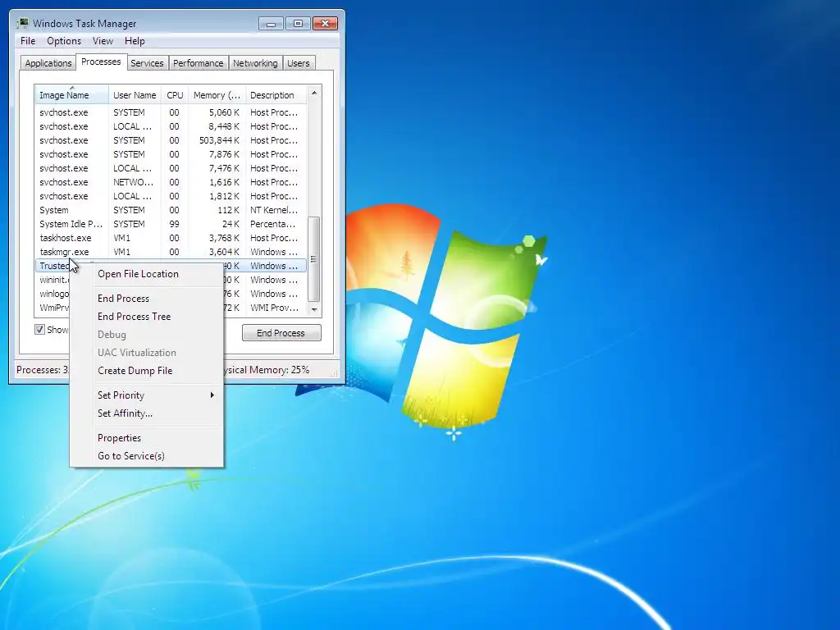Click the CPU value 99 cell
Image resolution: width=840 pixels, height=630 pixels.
pos(174,224)
